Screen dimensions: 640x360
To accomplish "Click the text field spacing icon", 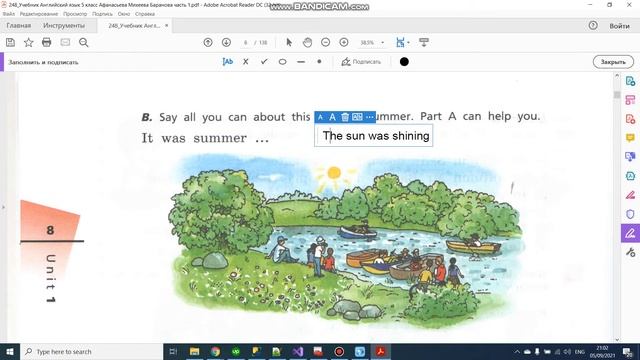I will (357, 117).
